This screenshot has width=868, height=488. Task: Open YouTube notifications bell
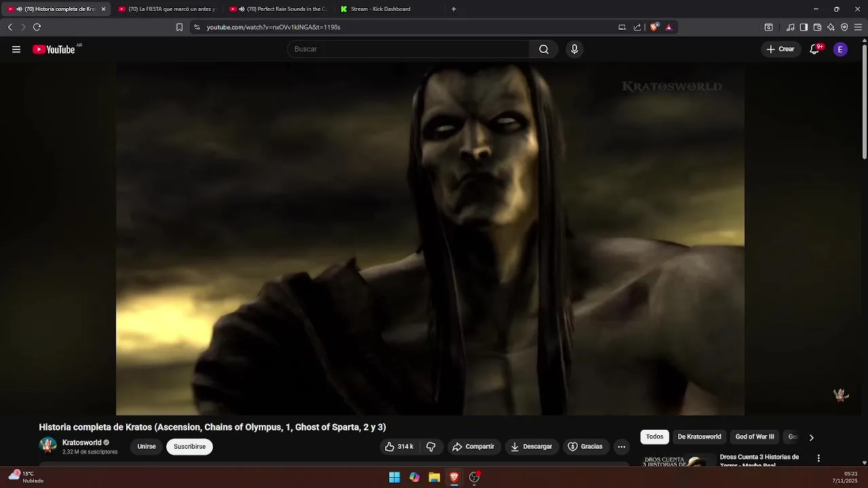[x=815, y=49]
